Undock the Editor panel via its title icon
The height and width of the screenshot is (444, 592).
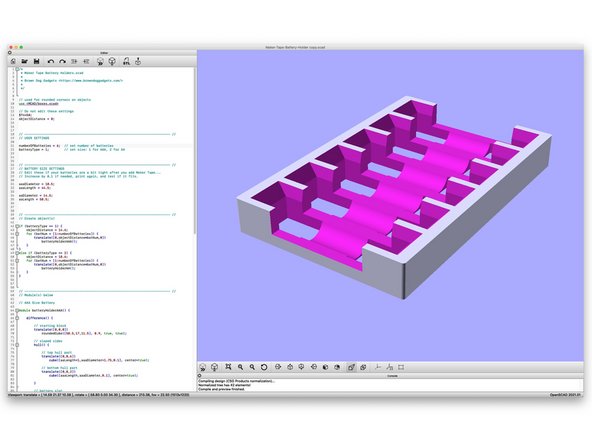[x=10, y=53]
